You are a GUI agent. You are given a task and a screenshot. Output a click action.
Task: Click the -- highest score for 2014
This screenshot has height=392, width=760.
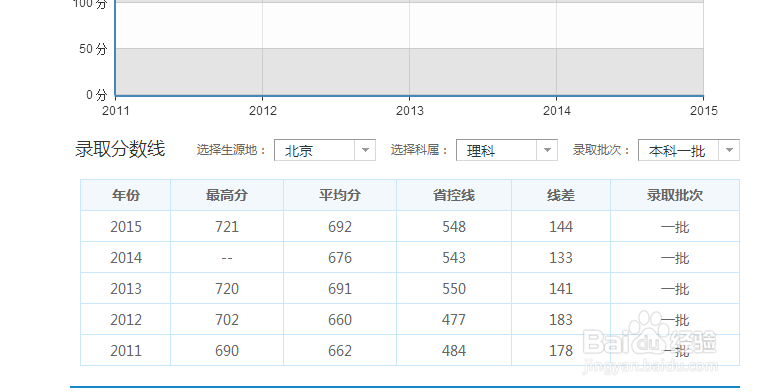227,257
